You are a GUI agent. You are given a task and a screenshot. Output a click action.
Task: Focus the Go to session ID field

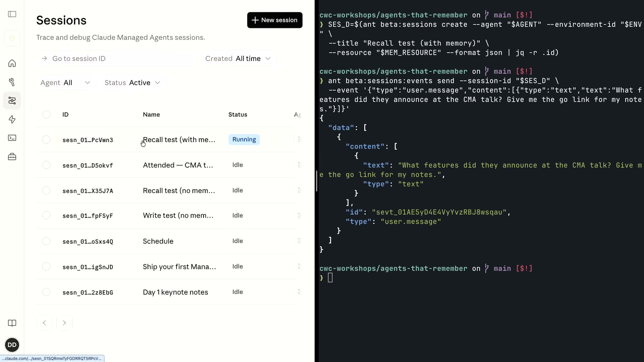117,59
